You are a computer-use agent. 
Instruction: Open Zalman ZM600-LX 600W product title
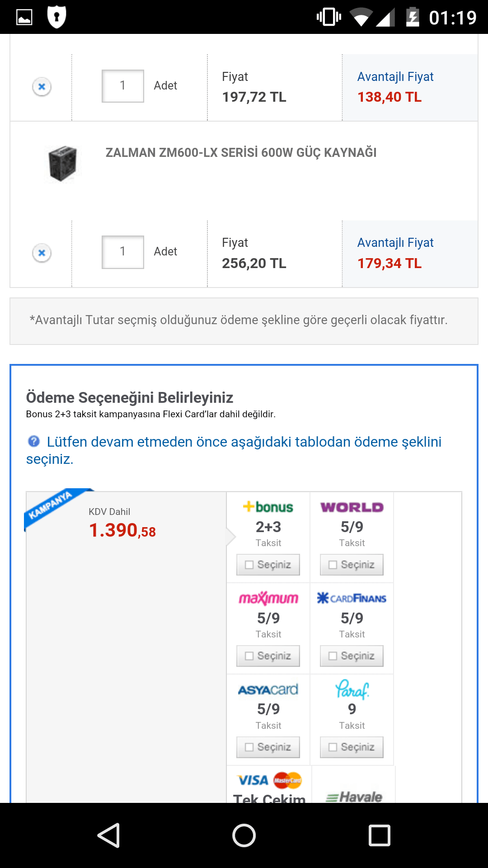[241, 153]
